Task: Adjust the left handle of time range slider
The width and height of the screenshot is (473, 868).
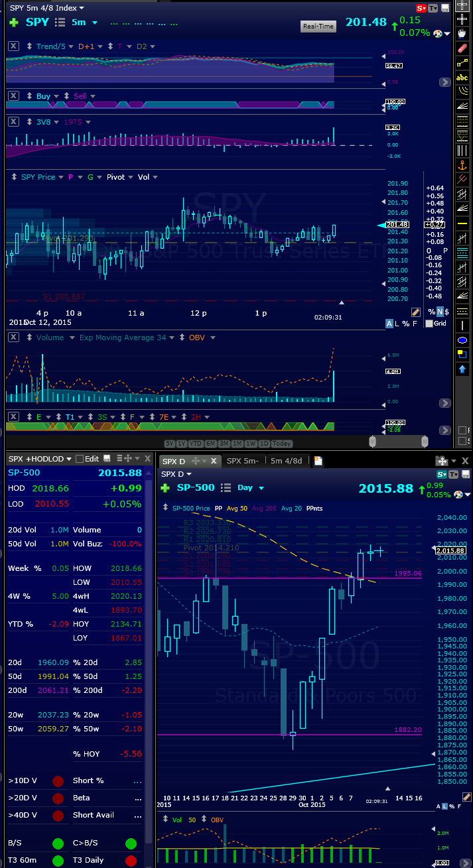Action: [372, 442]
